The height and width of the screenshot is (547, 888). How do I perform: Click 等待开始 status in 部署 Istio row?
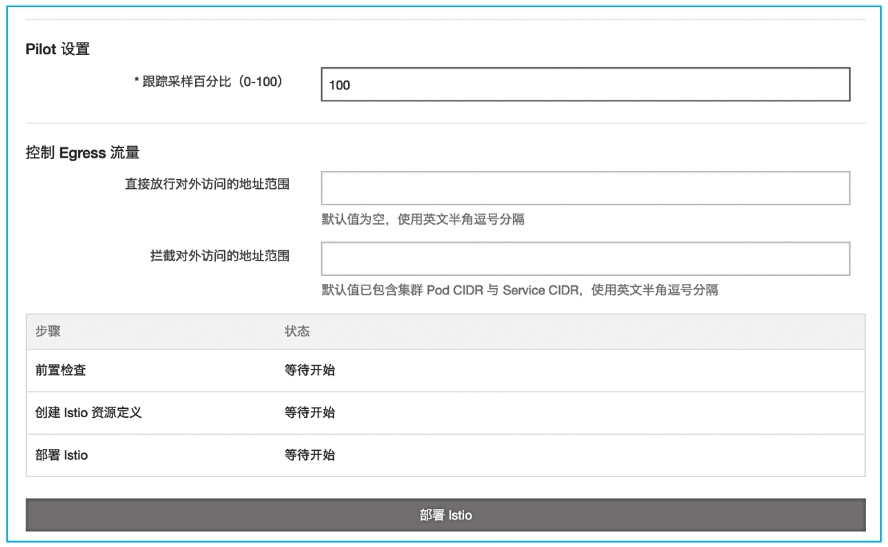[309, 455]
